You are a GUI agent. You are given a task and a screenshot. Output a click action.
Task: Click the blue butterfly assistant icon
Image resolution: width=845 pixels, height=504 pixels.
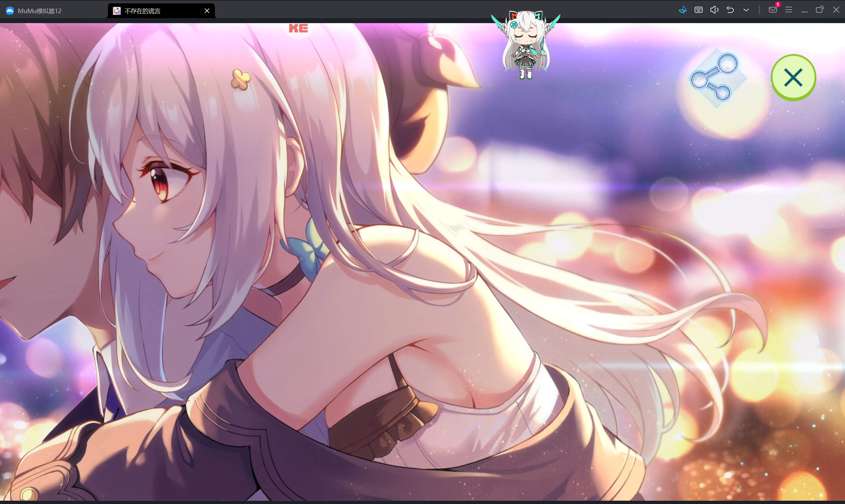click(682, 10)
